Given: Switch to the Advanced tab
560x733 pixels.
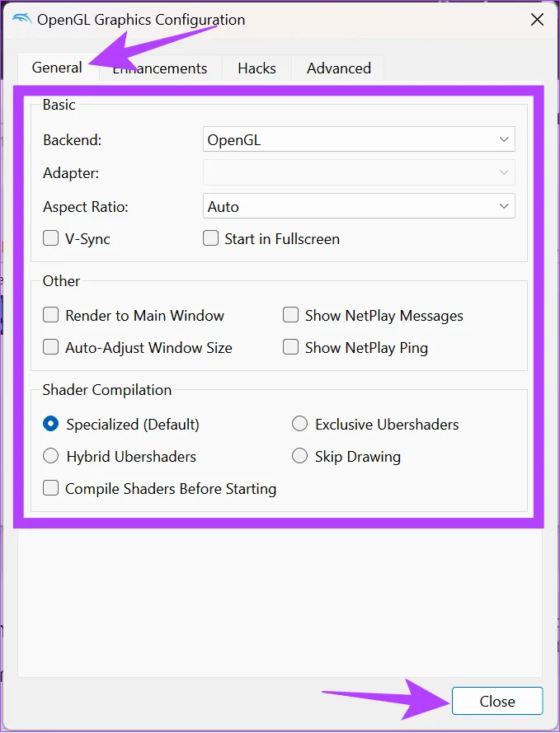Looking at the screenshot, I should (338, 68).
